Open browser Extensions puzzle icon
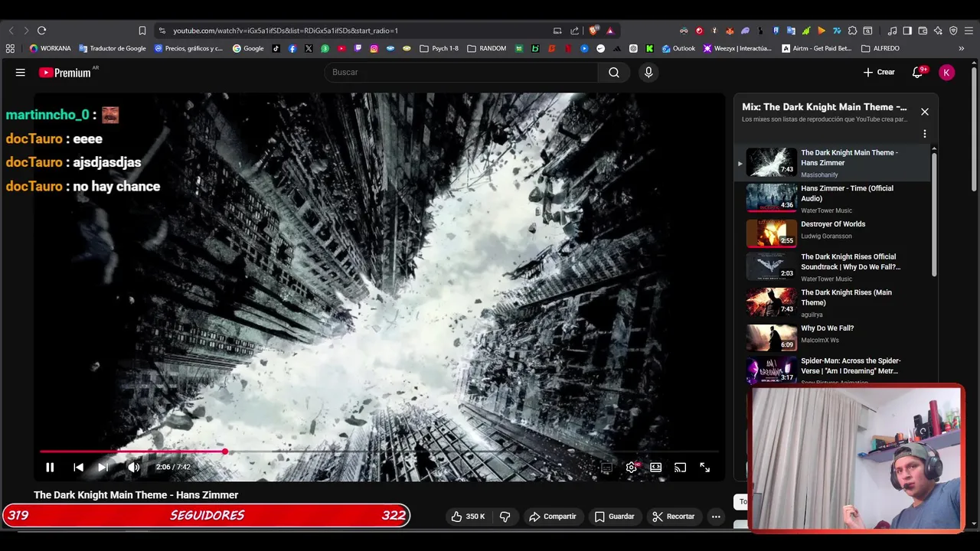This screenshot has height=551, width=980. pyautogui.click(x=852, y=31)
